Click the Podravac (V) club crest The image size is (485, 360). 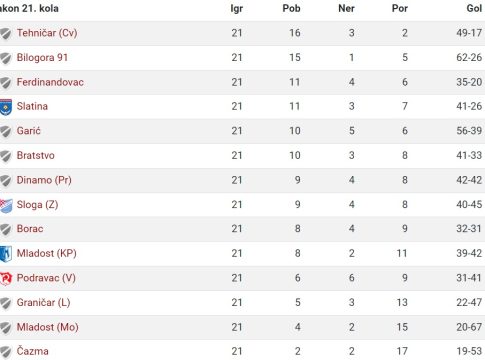tap(6, 278)
